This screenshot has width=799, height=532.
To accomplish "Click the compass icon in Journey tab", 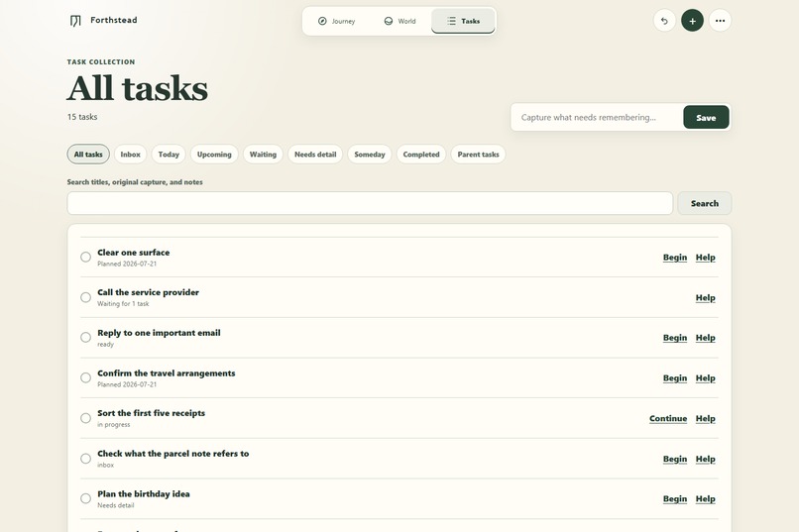I will (x=322, y=21).
